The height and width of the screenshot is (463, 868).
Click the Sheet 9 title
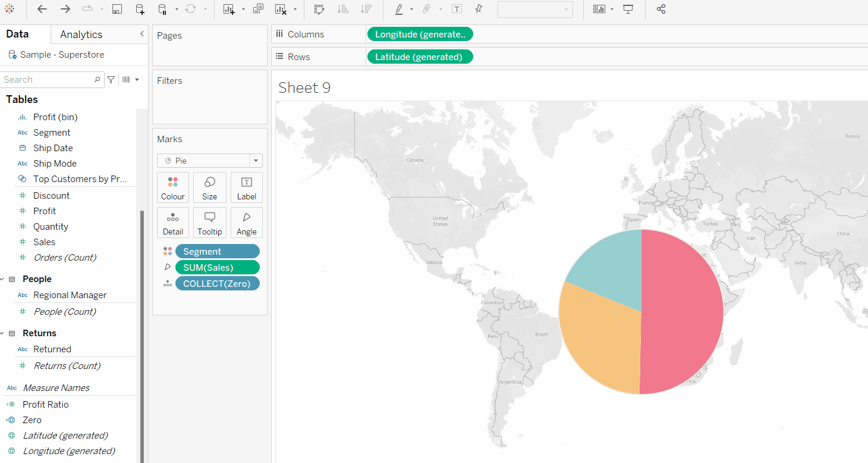(x=304, y=87)
